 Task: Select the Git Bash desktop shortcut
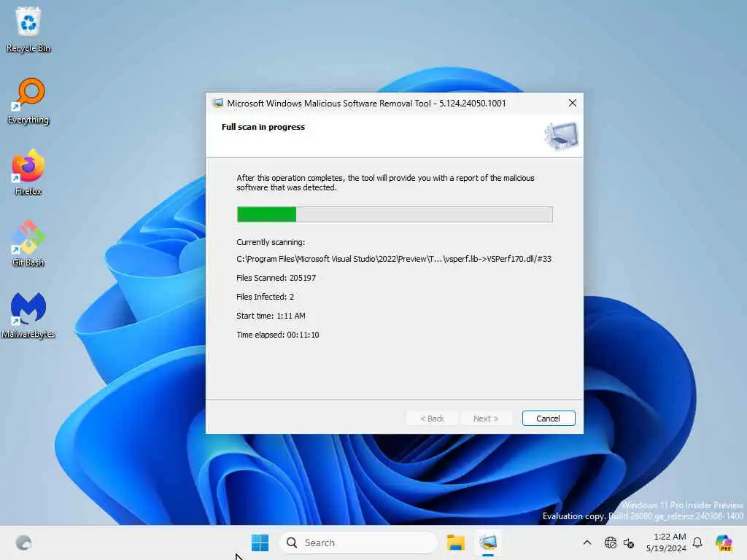[x=28, y=244]
